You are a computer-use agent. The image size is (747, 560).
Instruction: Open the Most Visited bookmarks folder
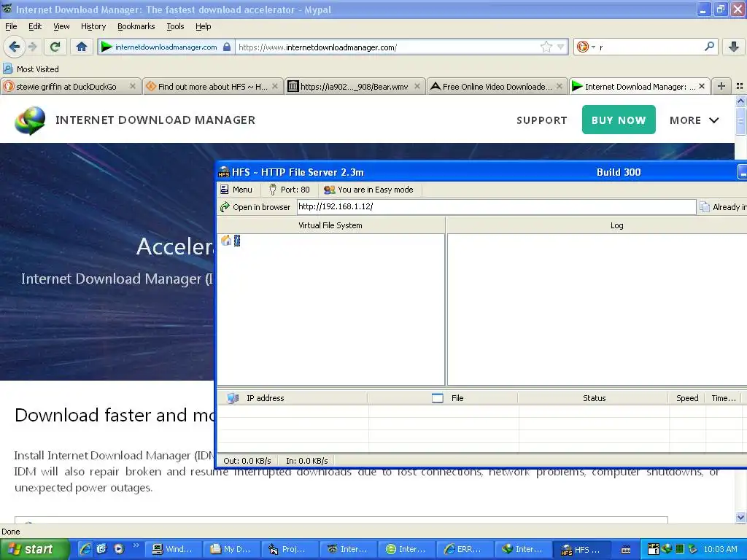(x=31, y=69)
